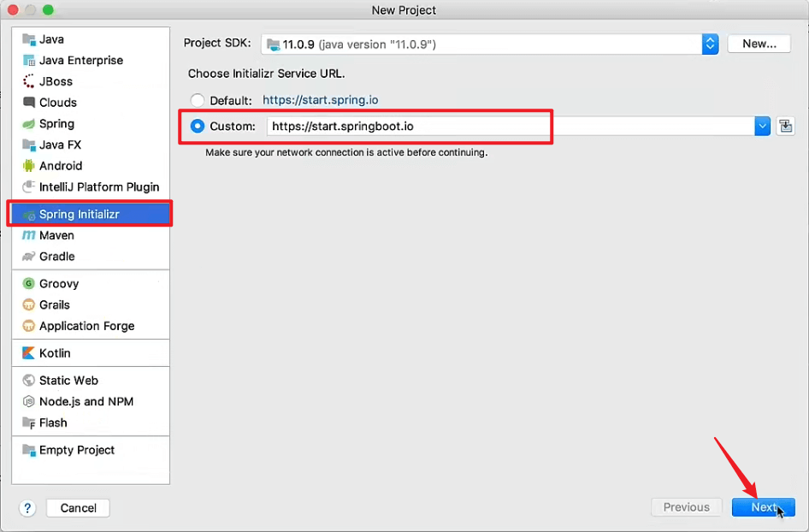Choose Gradle project type
The height and width of the screenshot is (532, 809).
tap(91, 257)
